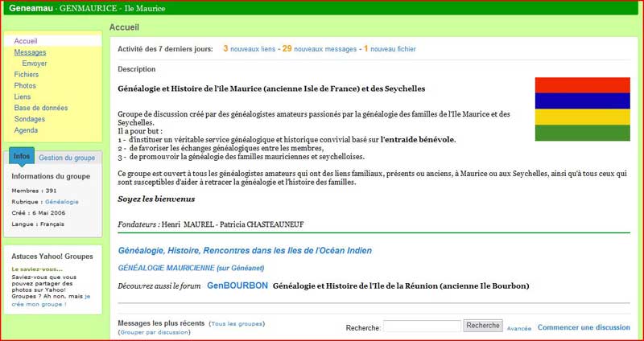644x341 pixels.
Task: Open Sondages in the sidebar
Action: pos(31,119)
